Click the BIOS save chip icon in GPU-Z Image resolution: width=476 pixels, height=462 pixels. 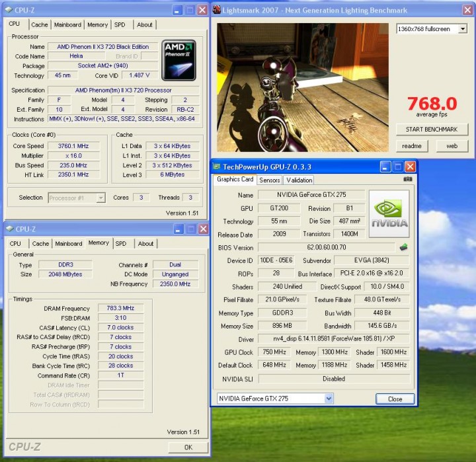tap(403, 247)
